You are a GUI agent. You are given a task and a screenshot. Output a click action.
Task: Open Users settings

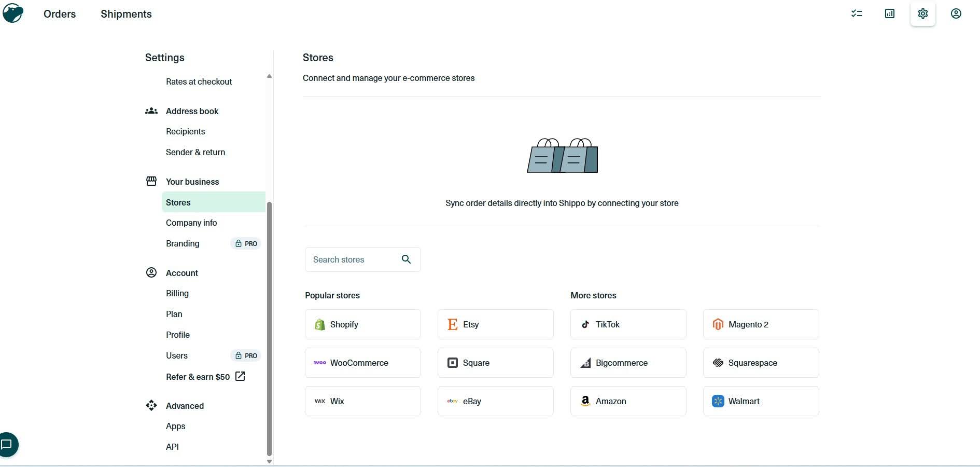(177, 355)
